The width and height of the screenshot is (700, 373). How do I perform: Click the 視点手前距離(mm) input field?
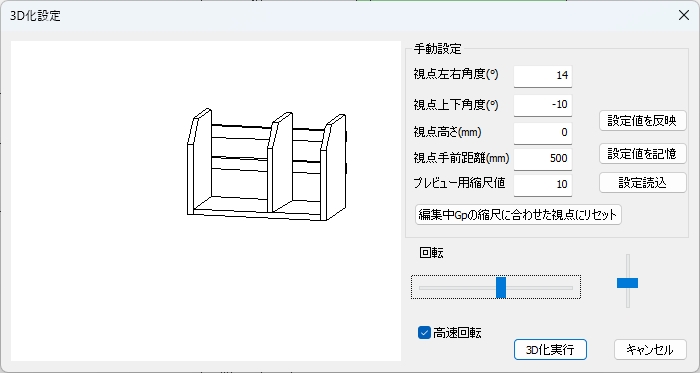(542, 158)
